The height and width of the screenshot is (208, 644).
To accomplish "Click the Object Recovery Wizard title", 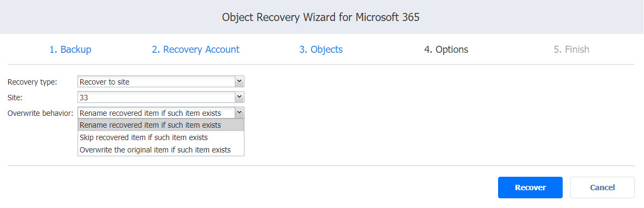I will 321,17.
